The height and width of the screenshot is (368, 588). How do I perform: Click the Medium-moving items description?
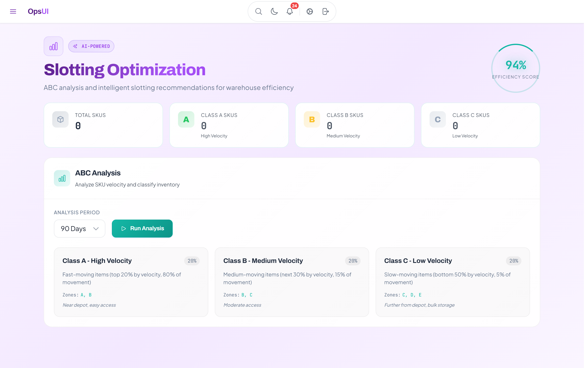pyautogui.click(x=287, y=278)
